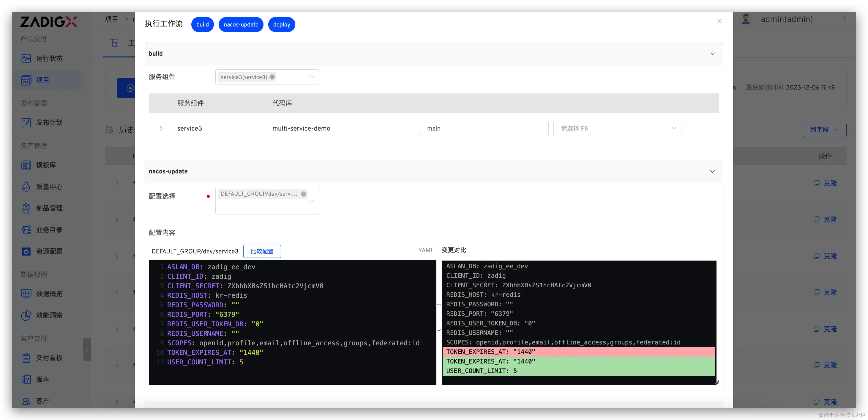Open 效能洞察 pie chart icon
The height and width of the screenshot is (420, 868).
[26, 315]
